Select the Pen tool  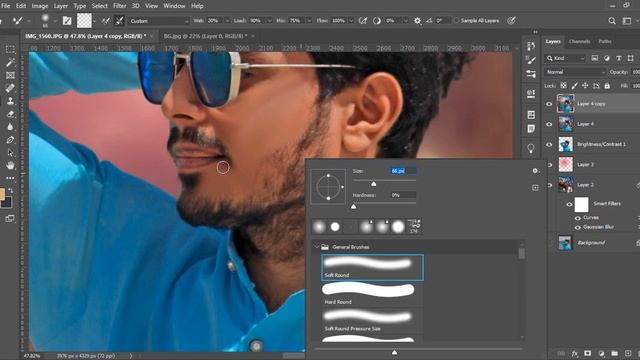coord(10,140)
